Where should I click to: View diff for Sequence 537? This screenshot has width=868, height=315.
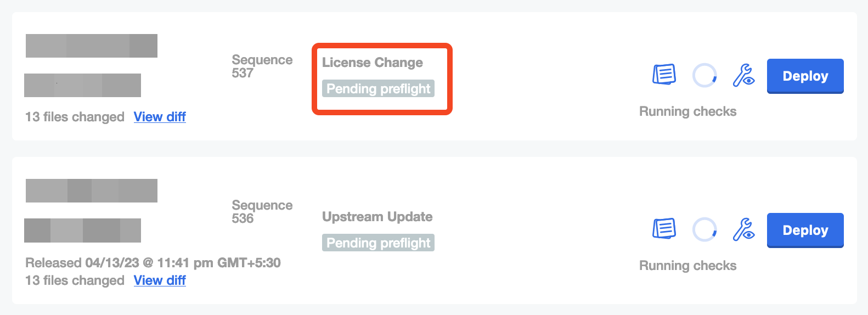(160, 117)
